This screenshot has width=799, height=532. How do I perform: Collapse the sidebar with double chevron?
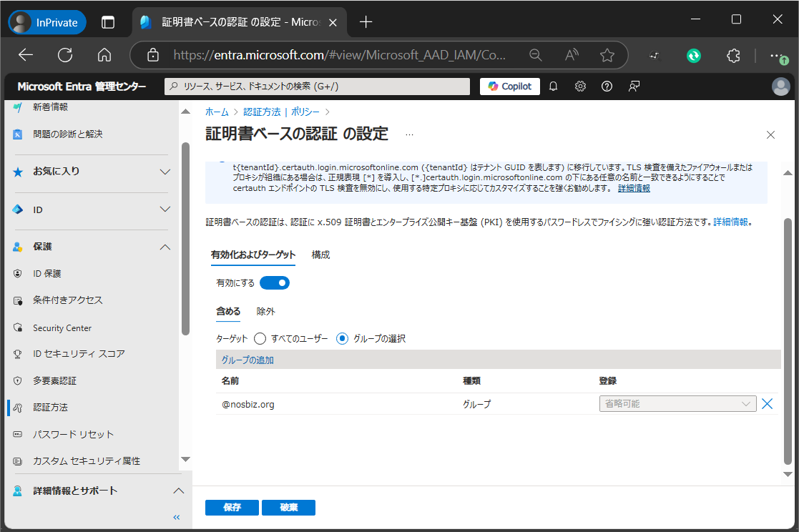pyautogui.click(x=177, y=517)
